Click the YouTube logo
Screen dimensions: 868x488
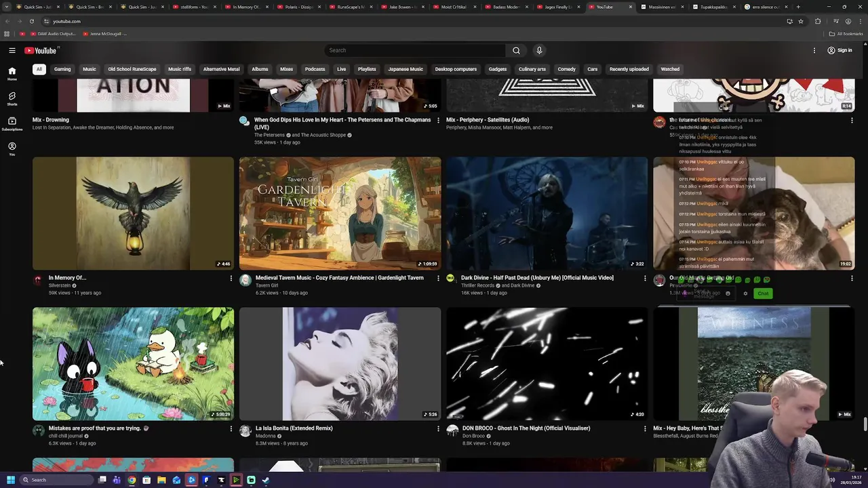point(42,50)
